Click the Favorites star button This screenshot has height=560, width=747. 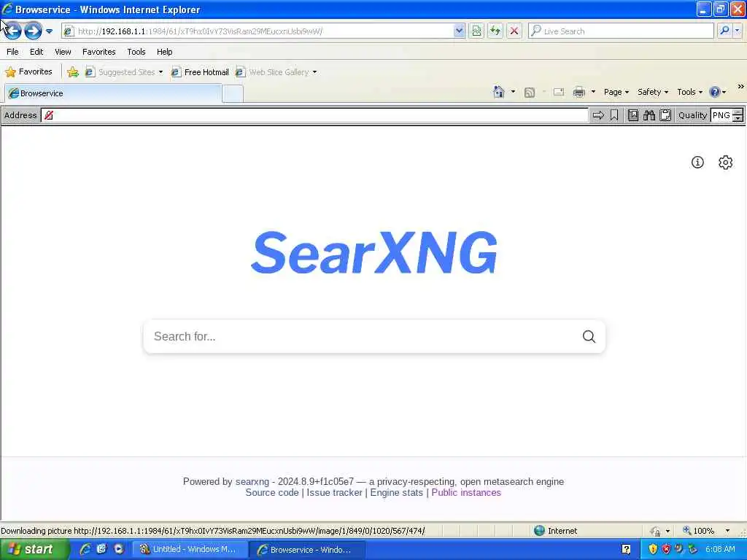28,72
